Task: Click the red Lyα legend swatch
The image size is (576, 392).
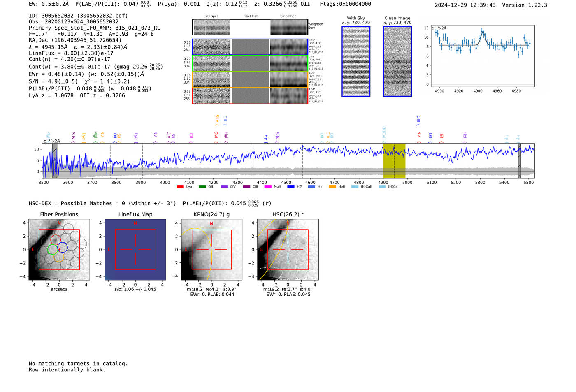Action: click(180, 187)
